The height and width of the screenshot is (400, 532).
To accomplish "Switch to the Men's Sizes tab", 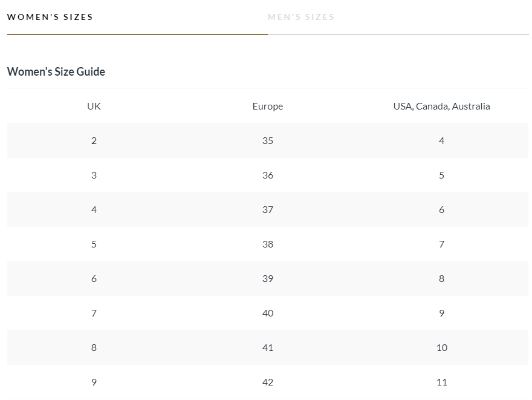I will [x=301, y=17].
